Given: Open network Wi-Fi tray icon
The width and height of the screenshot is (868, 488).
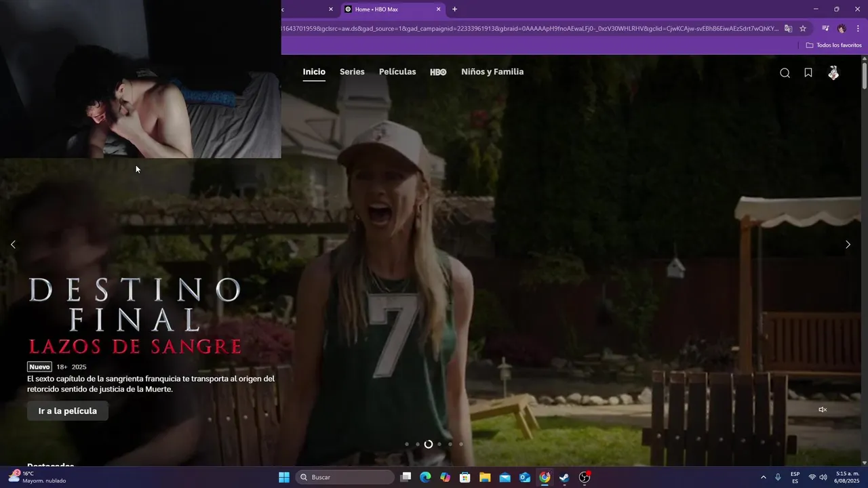Looking at the screenshot, I should pos(812,477).
